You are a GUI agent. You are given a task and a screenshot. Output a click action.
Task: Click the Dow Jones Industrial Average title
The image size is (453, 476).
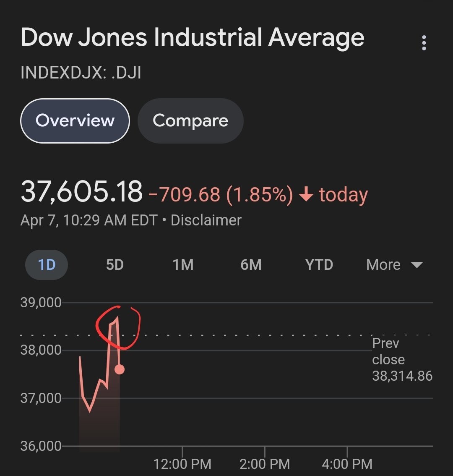[x=193, y=38]
